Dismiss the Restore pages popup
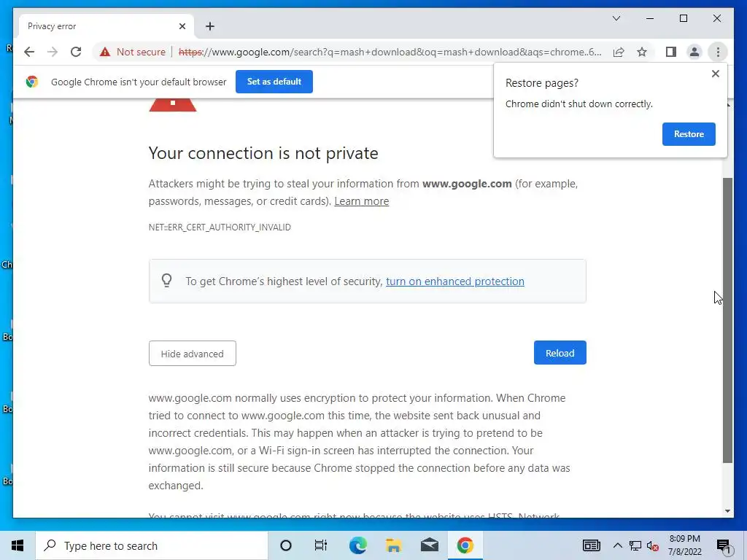Viewport: 747px width, 560px height. pos(715,74)
